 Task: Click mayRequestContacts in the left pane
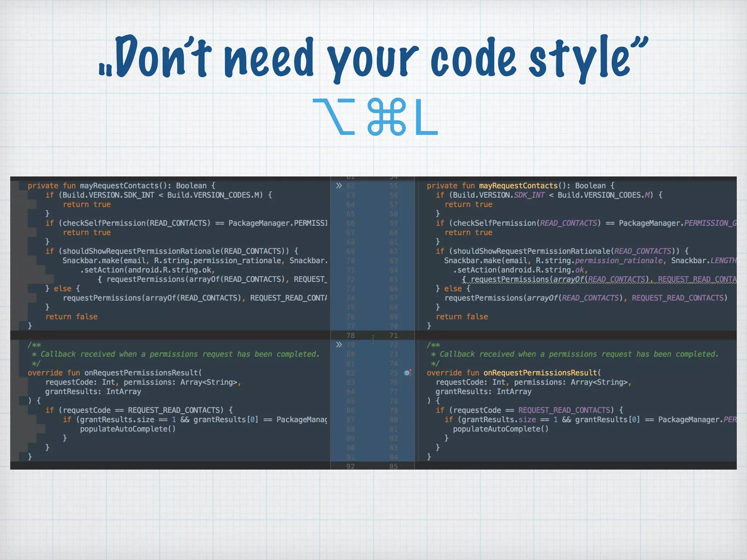tap(119, 186)
